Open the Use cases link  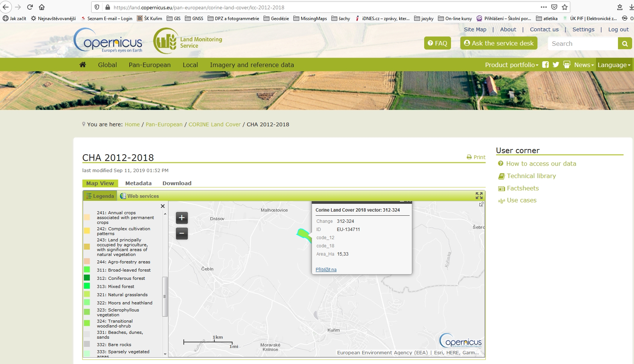pyautogui.click(x=521, y=200)
